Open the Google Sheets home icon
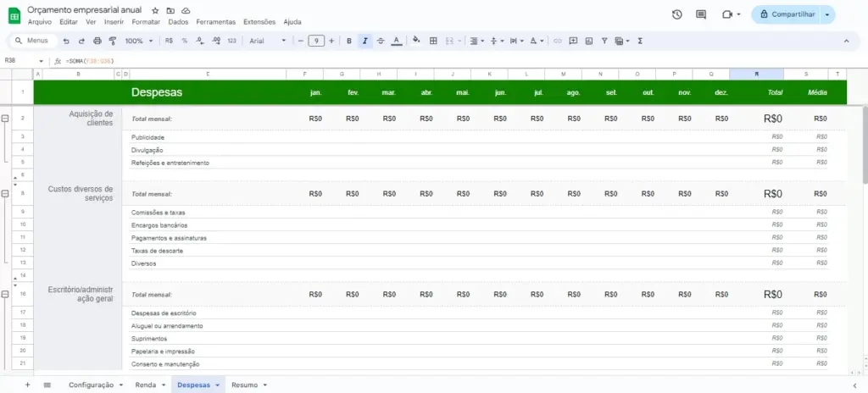 (14, 15)
